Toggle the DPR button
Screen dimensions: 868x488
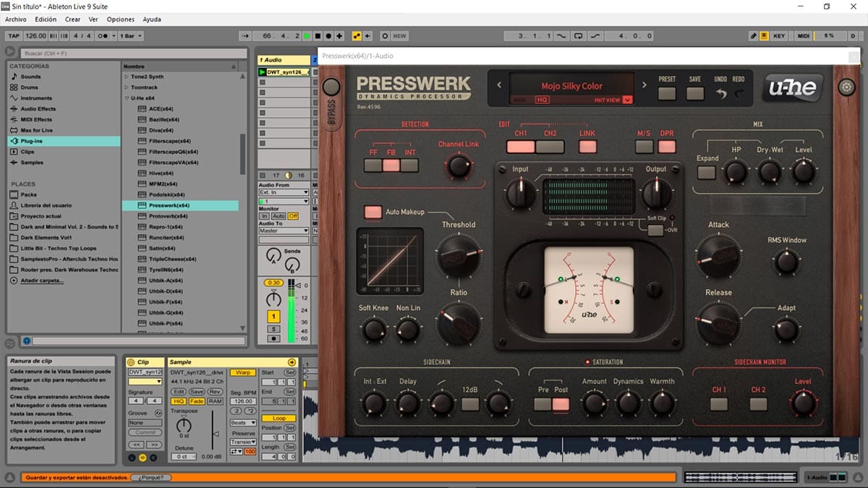tap(667, 147)
